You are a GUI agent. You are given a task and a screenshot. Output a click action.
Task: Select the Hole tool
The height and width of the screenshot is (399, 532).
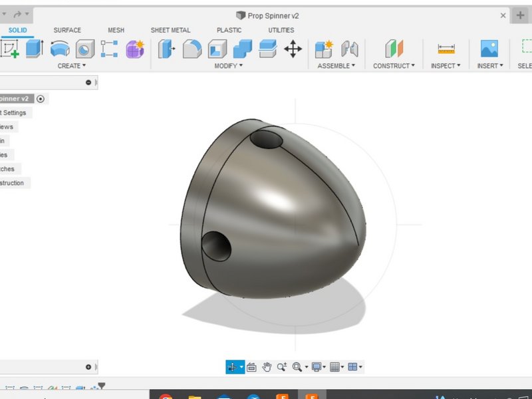[x=85, y=49]
